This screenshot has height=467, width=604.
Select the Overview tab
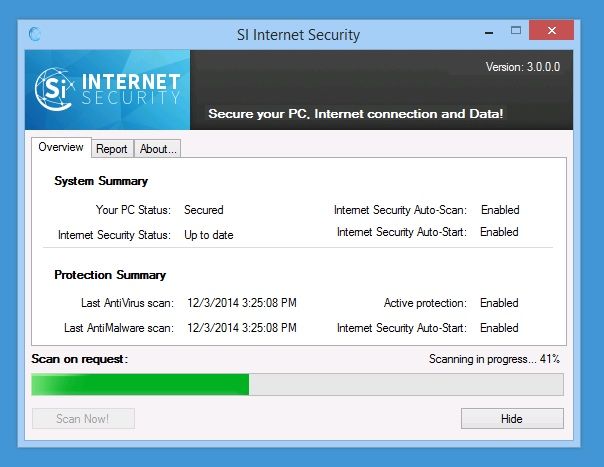(61, 147)
